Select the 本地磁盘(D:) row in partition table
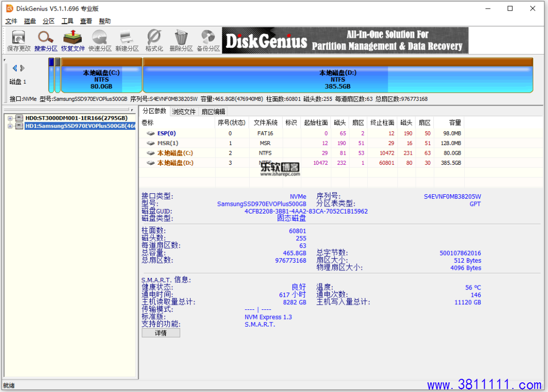548x392 pixels. coord(302,162)
